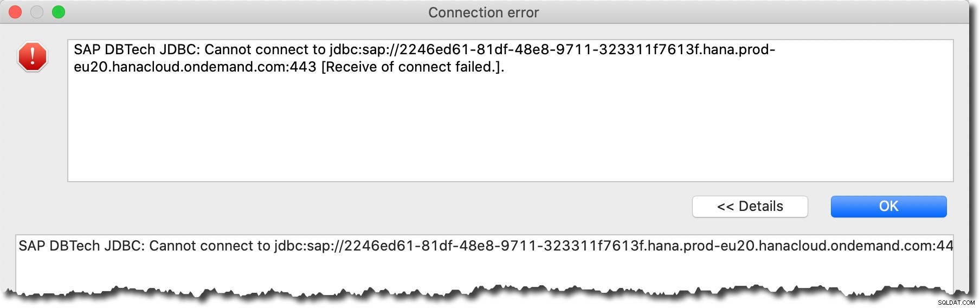
Task: Click the SQLDAT.COM watermark text
Action: (956, 303)
